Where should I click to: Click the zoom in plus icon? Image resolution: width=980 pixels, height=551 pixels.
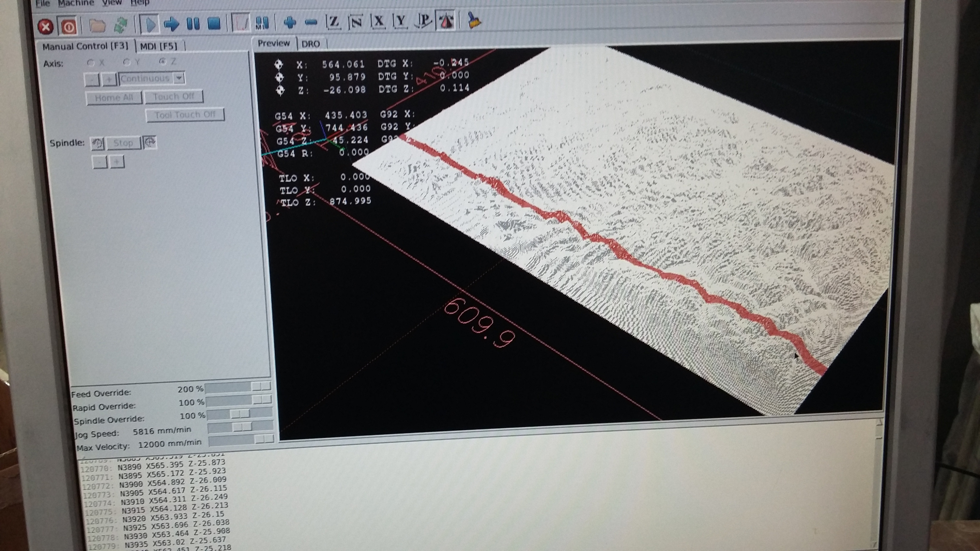(x=290, y=22)
